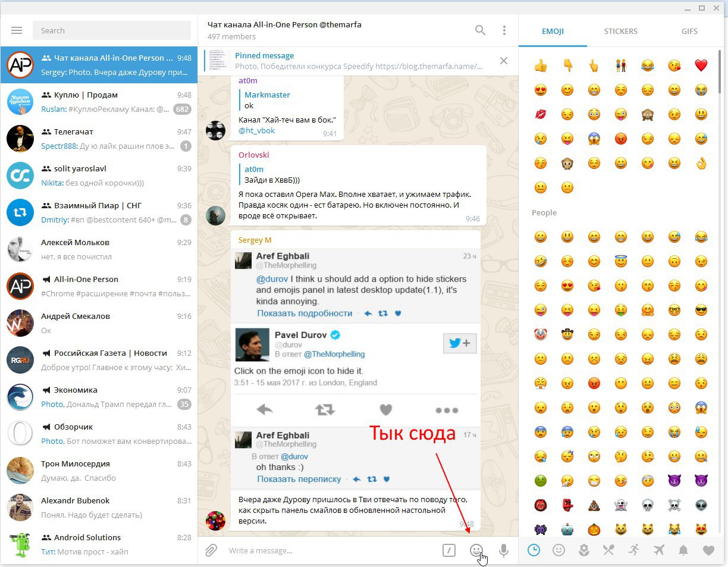This screenshot has width=728, height=567.
Task: Open the hamburger main menu
Action: pos(17,30)
